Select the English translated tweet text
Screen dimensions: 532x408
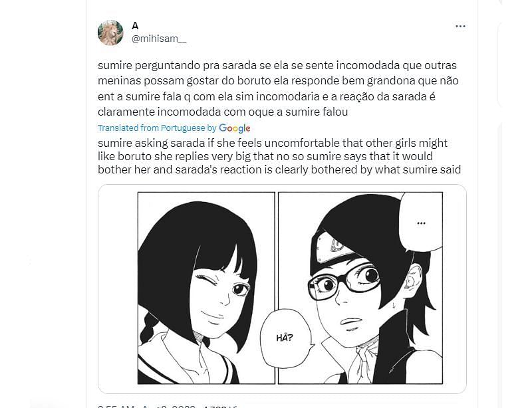pyautogui.click(x=279, y=156)
